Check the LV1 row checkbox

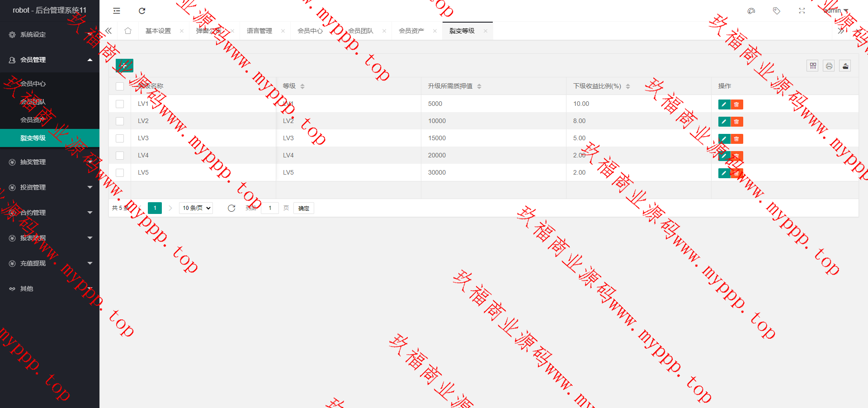pyautogui.click(x=120, y=104)
